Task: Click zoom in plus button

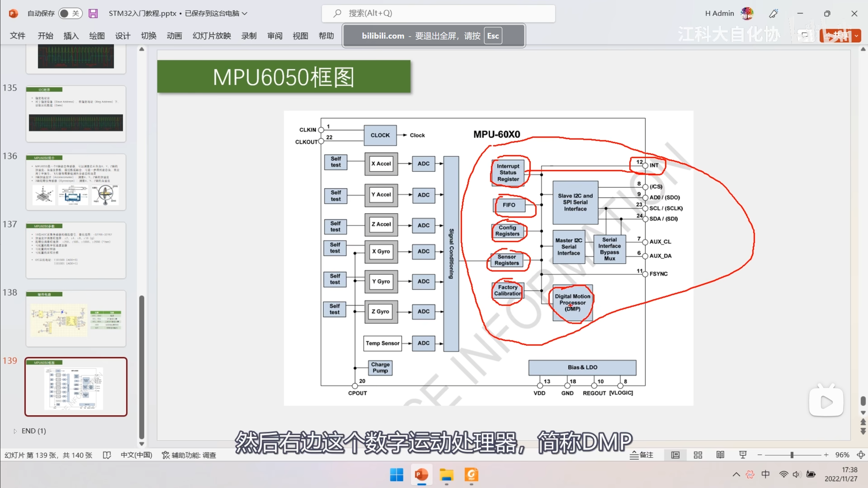Action: click(826, 455)
